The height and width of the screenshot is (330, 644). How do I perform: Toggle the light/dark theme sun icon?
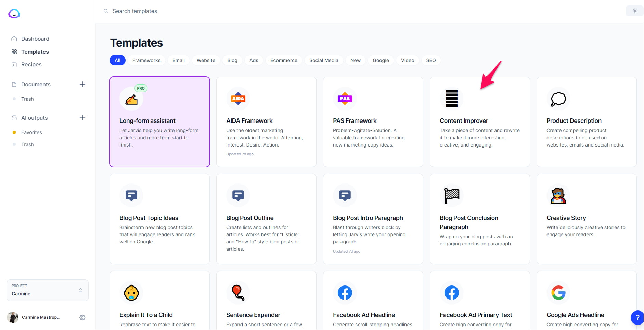[634, 11]
